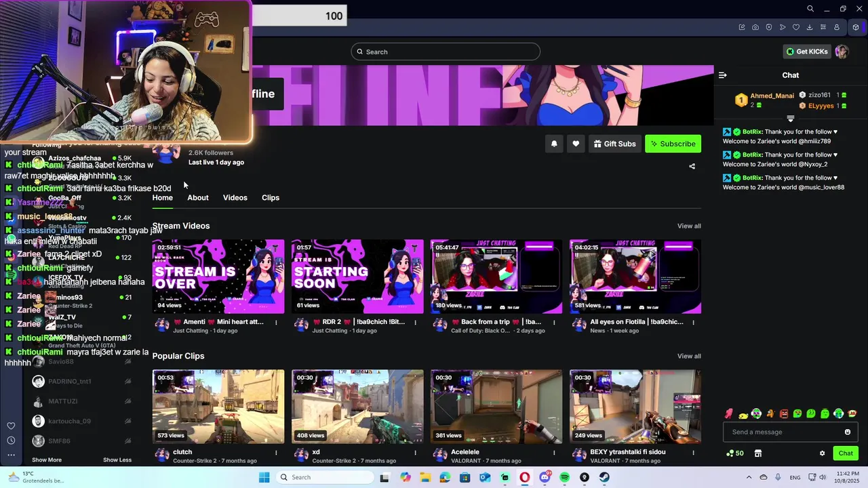Switch to the Videos tab
Screen dimensions: 868x488
(235, 197)
